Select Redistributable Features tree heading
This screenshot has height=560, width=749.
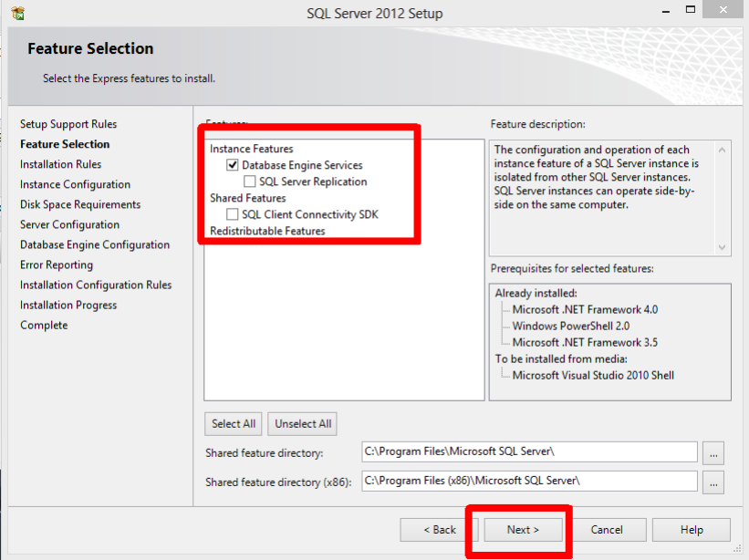tap(267, 231)
